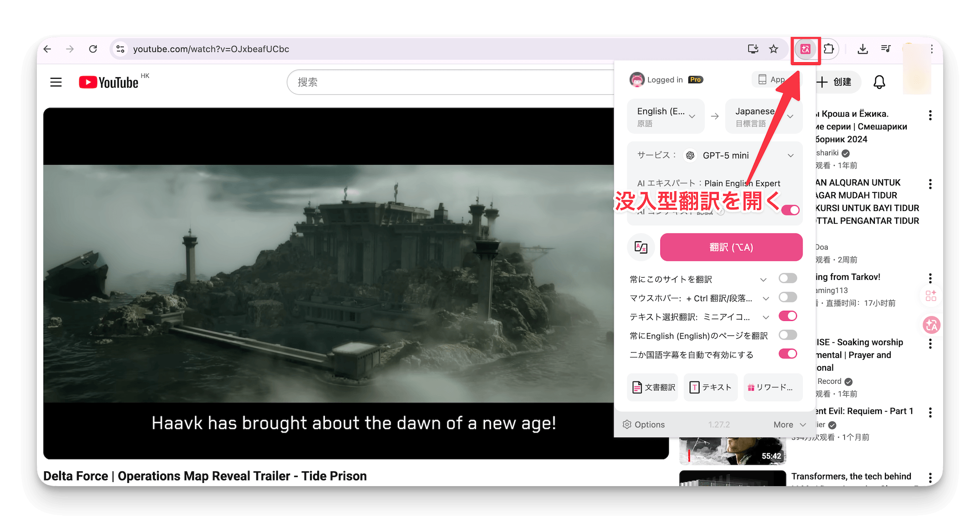Click the version number 1.27.2

pyautogui.click(x=719, y=424)
